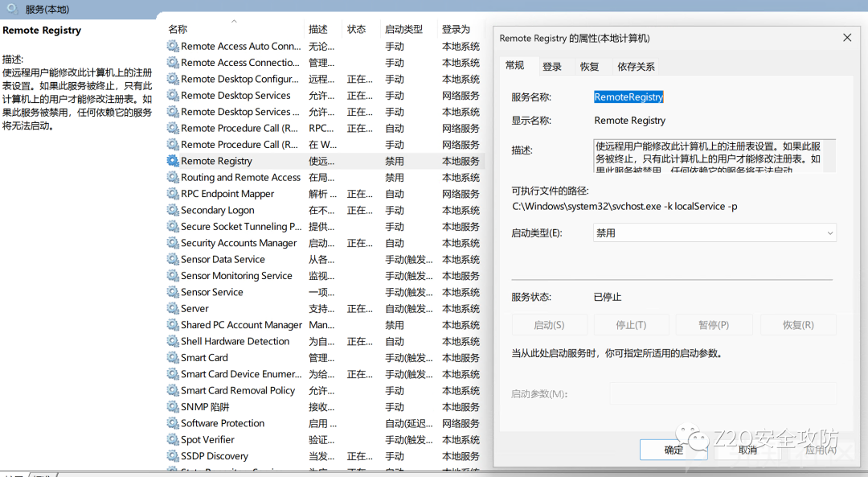Viewport: 868px width, 477px height.
Task: Click gear icon of Remote Registry service
Action: (173, 161)
